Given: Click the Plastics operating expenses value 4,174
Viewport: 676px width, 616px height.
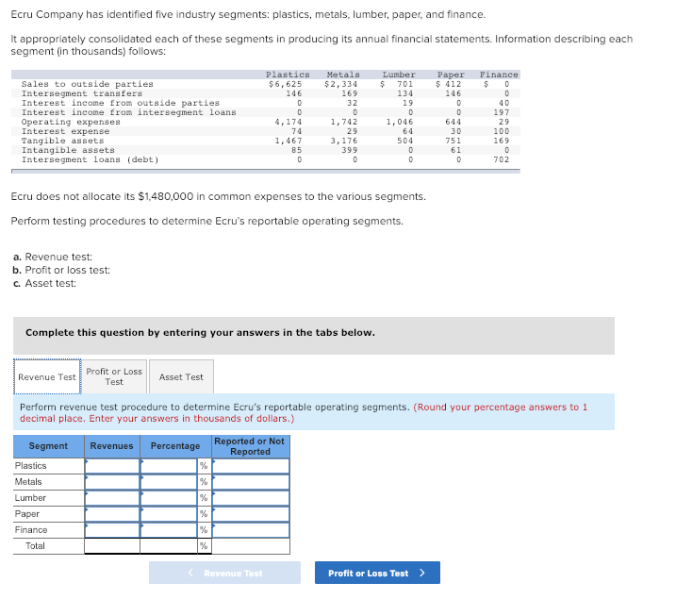Looking at the screenshot, I should point(289,122).
